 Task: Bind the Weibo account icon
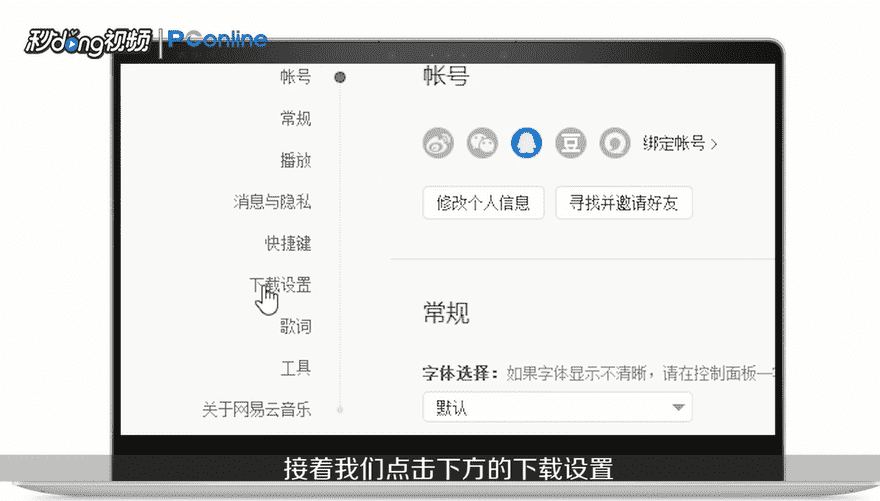pyautogui.click(x=438, y=143)
